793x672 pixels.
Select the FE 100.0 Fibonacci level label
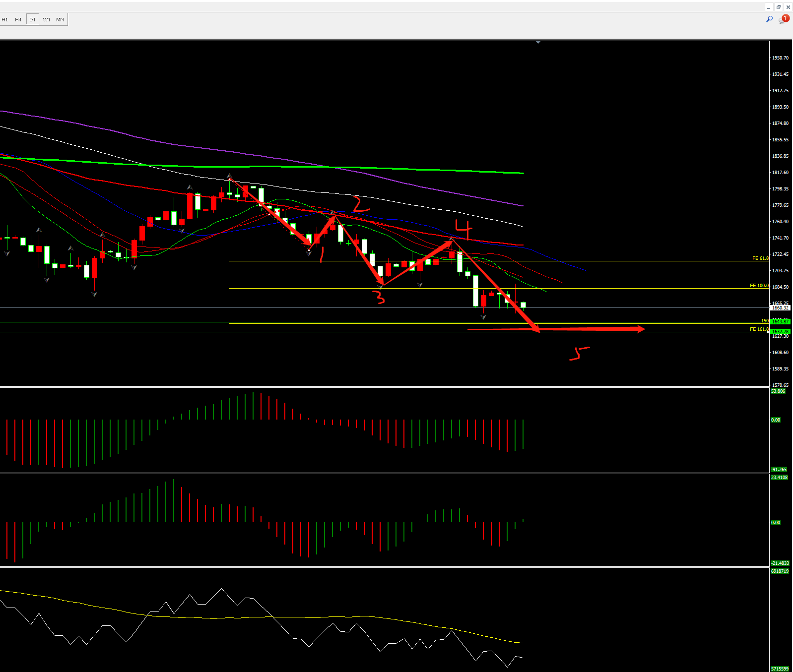(x=759, y=286)
